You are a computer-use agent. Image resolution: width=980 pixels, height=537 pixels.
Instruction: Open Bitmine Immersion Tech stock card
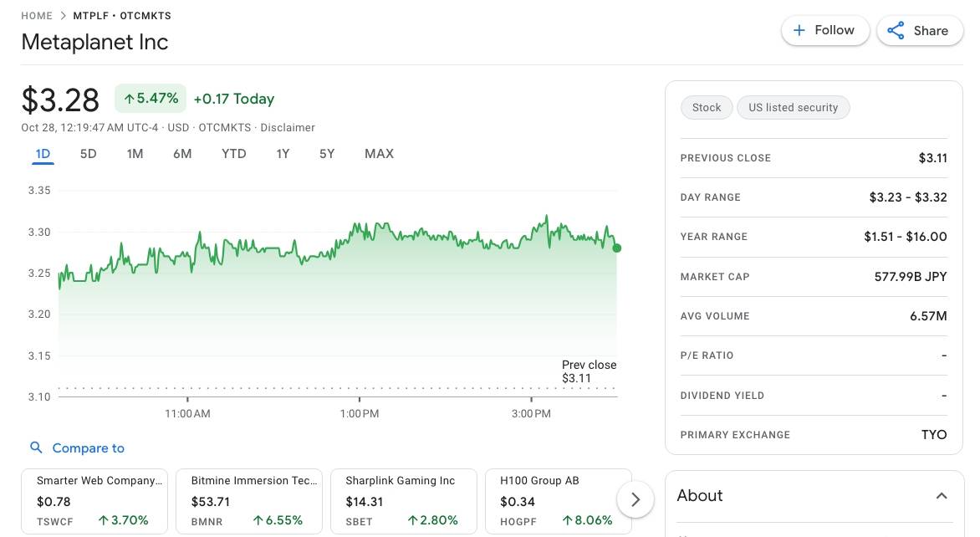click(x=248, y=500)
